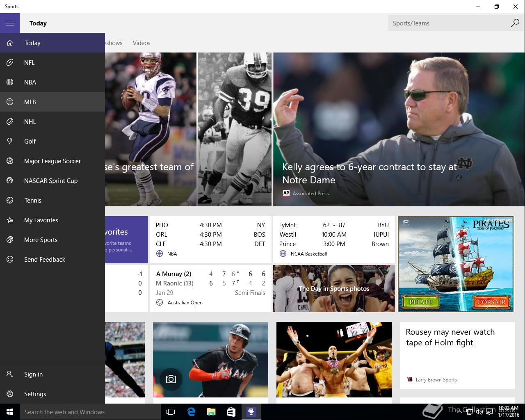The width and height of the screenshot is (525, 420).
Task: Open File Explorer from the taskbar
Action: [x=211, y=412]
